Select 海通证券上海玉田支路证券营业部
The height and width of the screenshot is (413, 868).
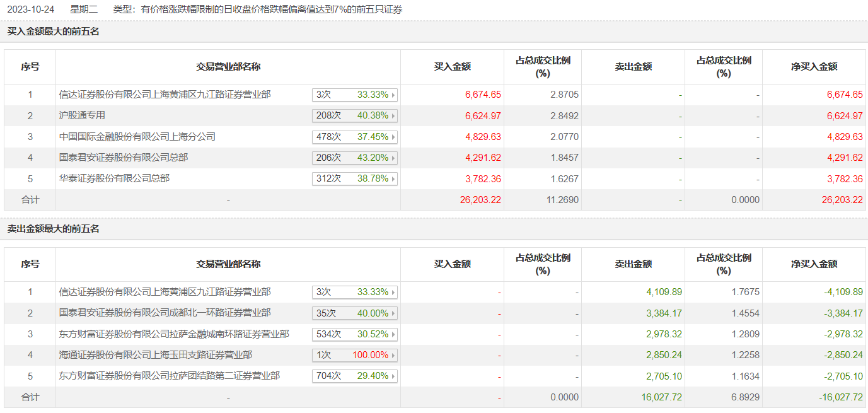point(156,355)
